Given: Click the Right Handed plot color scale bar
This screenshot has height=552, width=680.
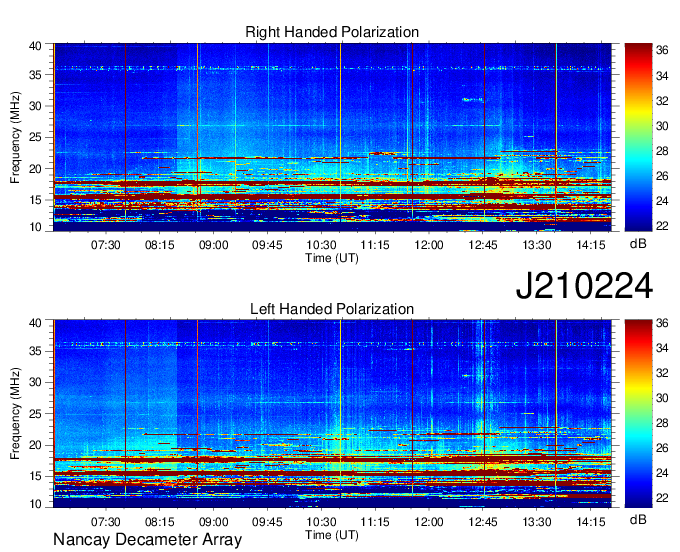Looking at the screenshot, I should (x=638, y=137).
